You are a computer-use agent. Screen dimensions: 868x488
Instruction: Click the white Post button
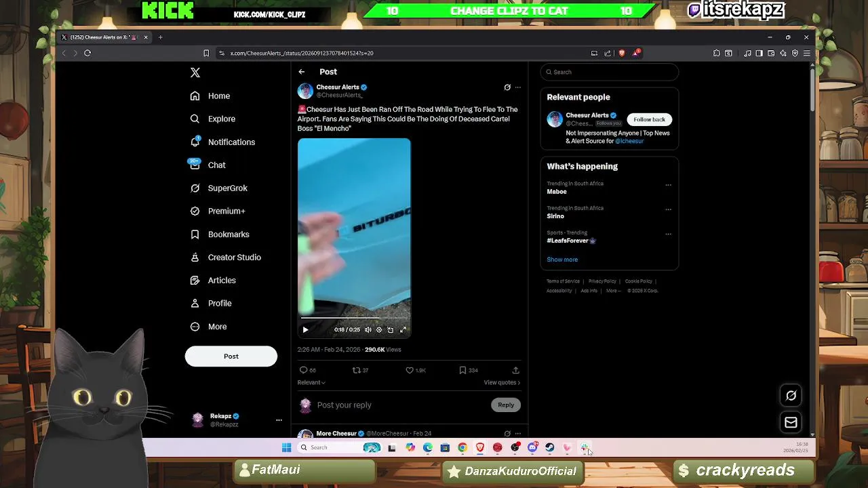(x=231, y=356)
